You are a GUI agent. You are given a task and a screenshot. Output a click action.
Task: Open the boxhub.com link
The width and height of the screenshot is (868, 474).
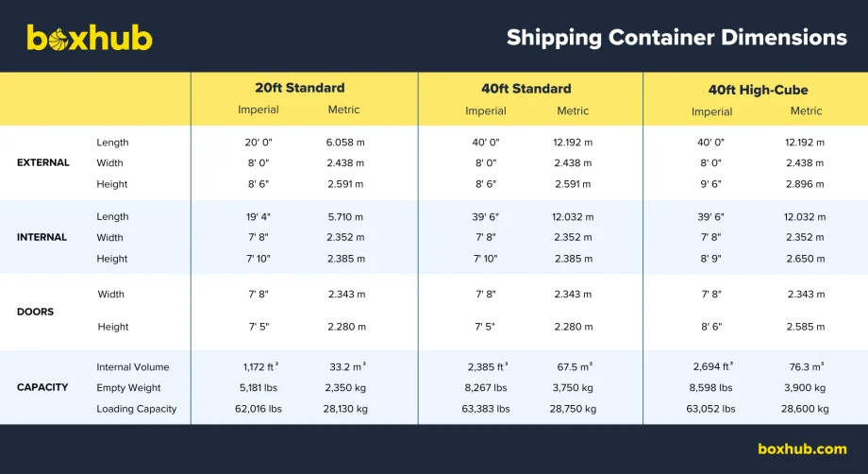point(802,449)
